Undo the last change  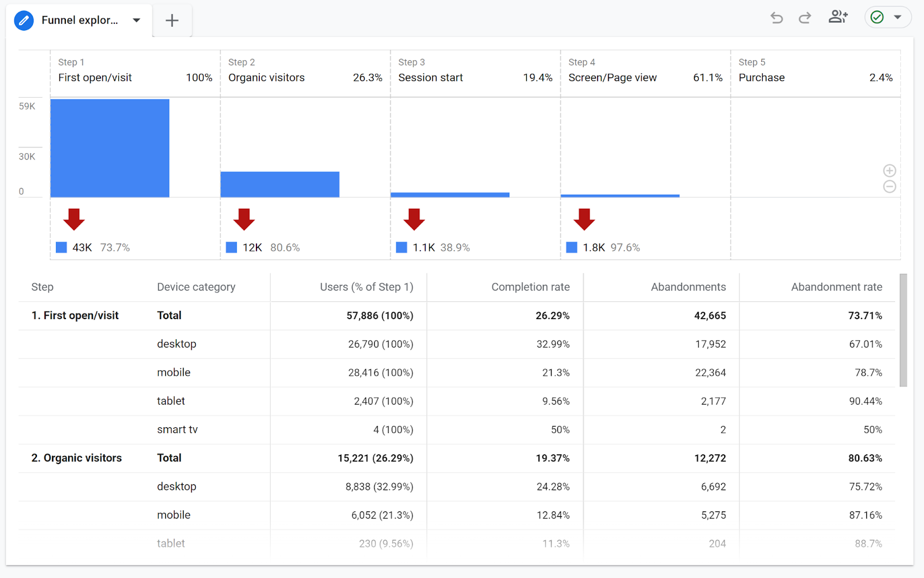tap(776, 18)
